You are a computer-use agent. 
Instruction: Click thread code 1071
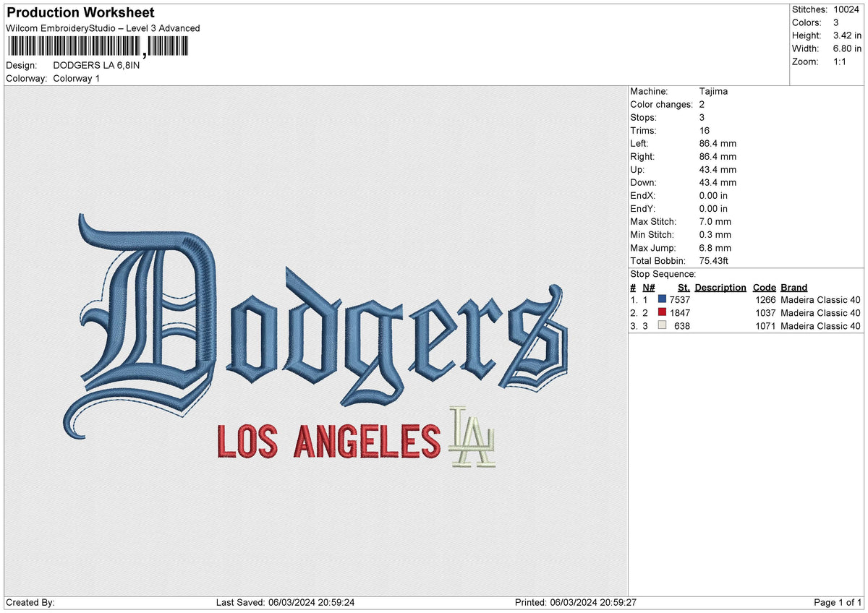(765, 325)
